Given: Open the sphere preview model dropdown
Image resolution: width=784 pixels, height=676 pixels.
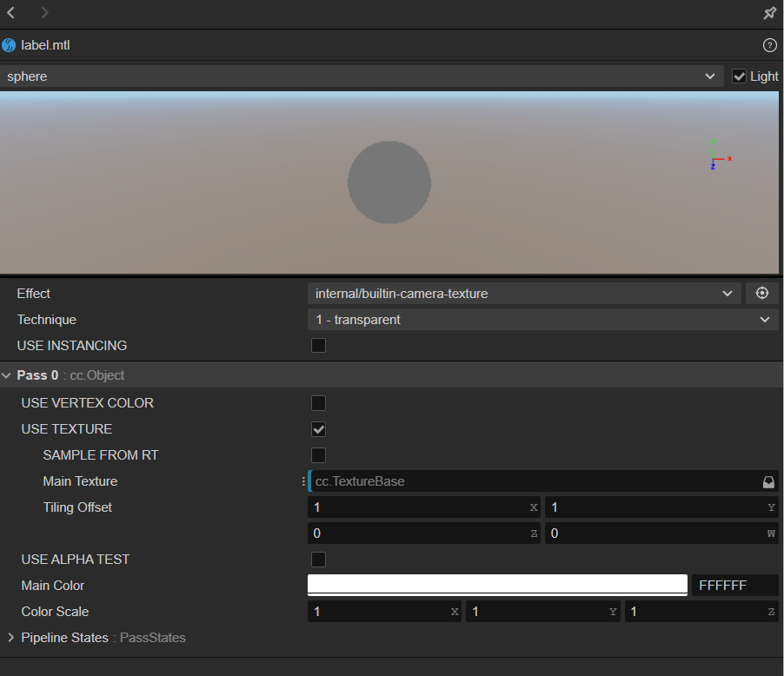Looking at the screenshot, I should click(362, 76).
